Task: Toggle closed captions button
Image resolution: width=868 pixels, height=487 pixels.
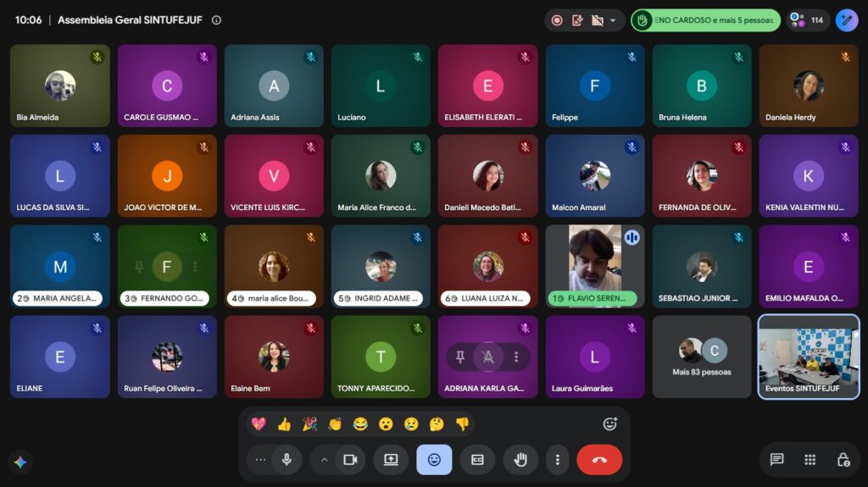Action: pos(477,459)
